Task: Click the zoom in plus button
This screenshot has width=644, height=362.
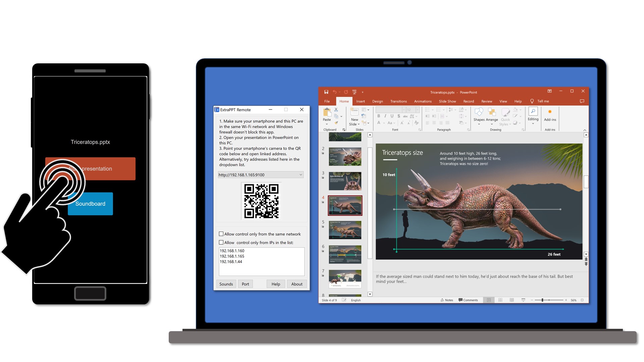Action: pos(566,300)
